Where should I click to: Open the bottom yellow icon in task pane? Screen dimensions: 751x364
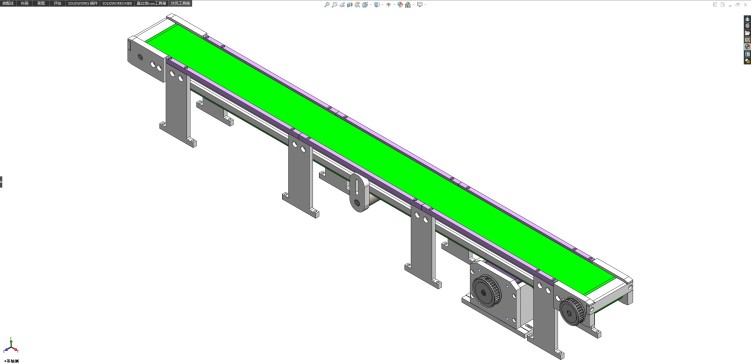[748, 61]
